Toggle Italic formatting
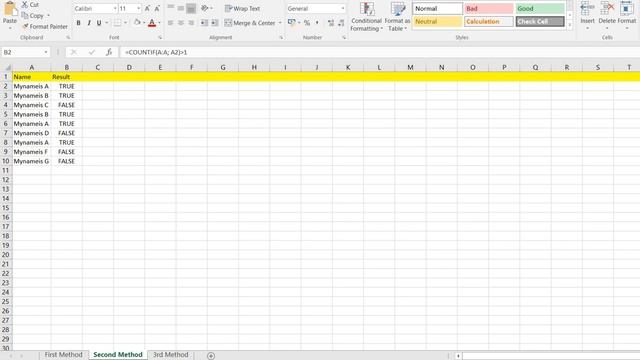640x360 pixels. (x=89, y=23)
